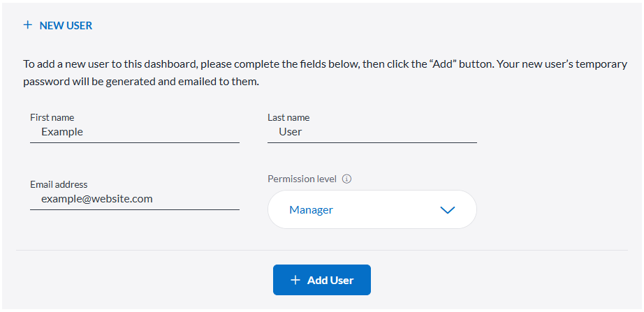Click the First name label

(52, 117)
